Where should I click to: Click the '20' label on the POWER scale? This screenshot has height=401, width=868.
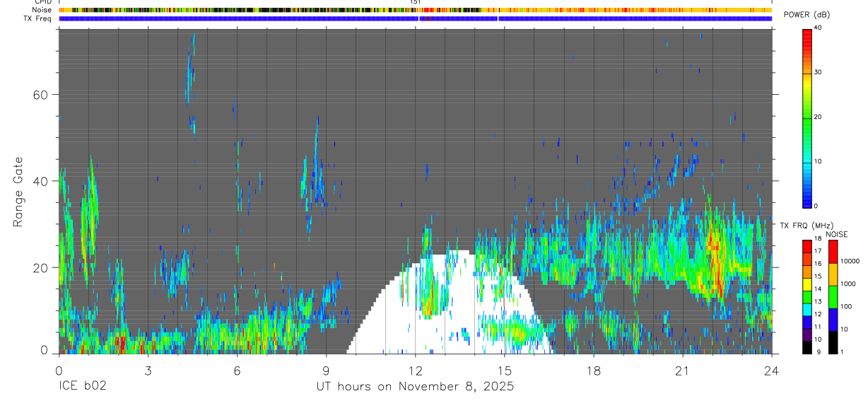tap(818, 117)
